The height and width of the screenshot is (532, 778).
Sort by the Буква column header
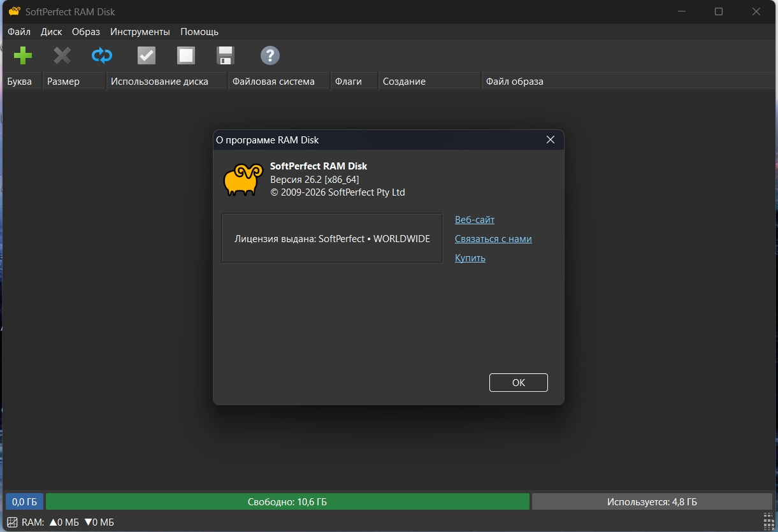pyautogui.click(x=22, y=81)
